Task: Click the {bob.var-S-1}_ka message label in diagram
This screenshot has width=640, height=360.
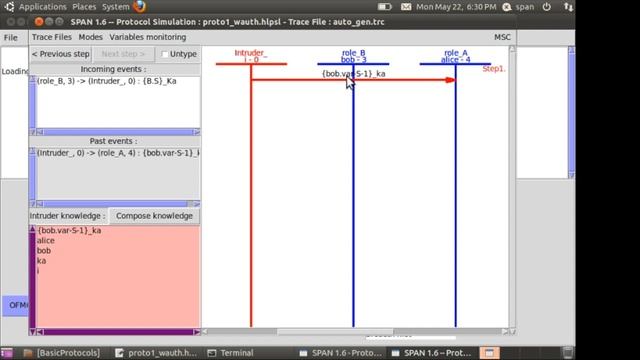Action: [353, 74]
